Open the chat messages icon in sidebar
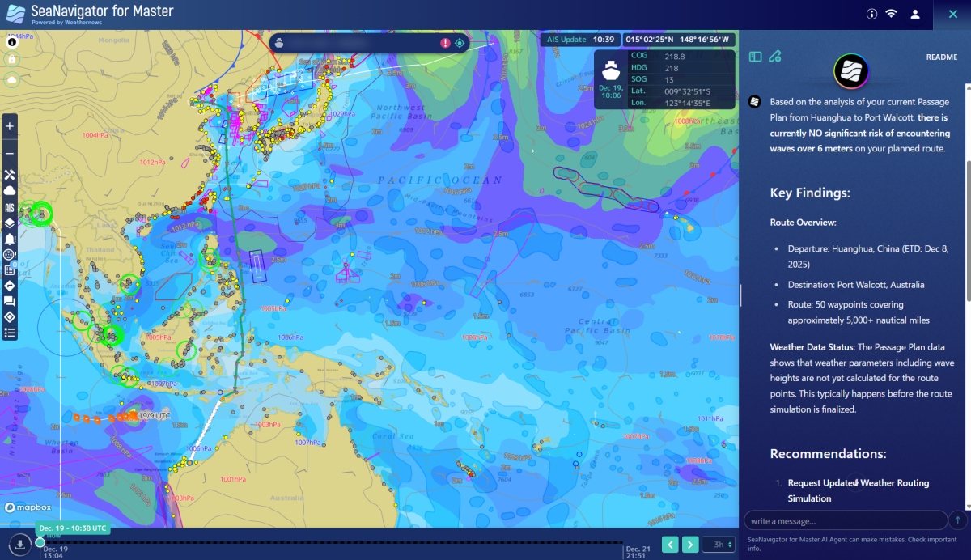The image size is (971, 560). point(10,301)
